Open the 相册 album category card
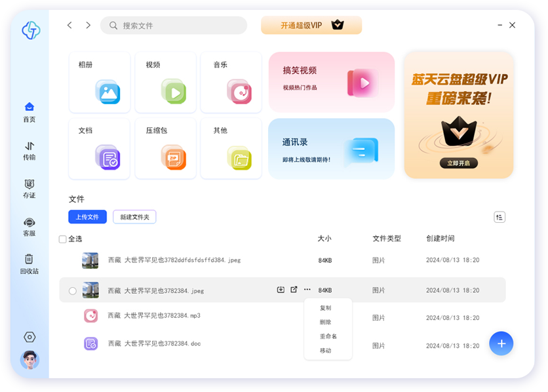 (100, 83)
